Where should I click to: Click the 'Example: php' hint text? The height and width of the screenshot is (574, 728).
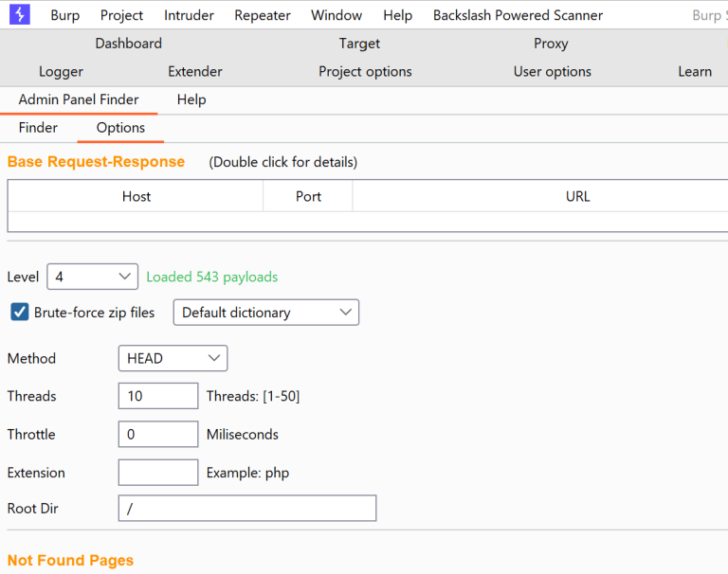pyautogui.click(x=248, y=473)
